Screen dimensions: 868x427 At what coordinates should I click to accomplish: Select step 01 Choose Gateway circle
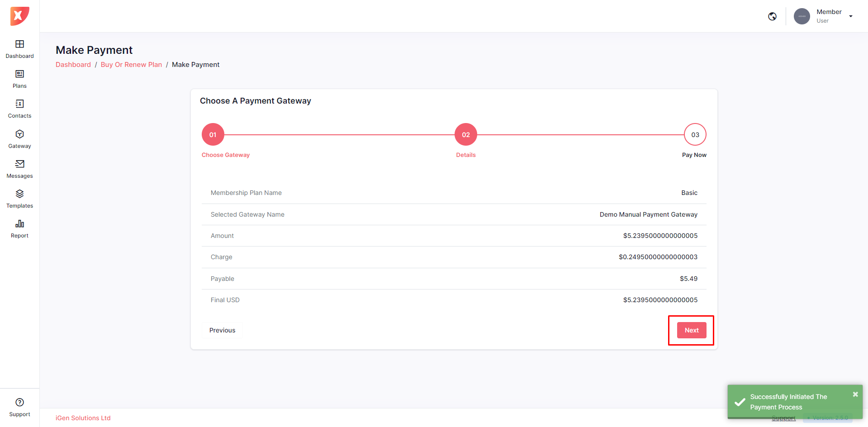tap(213, 134)
